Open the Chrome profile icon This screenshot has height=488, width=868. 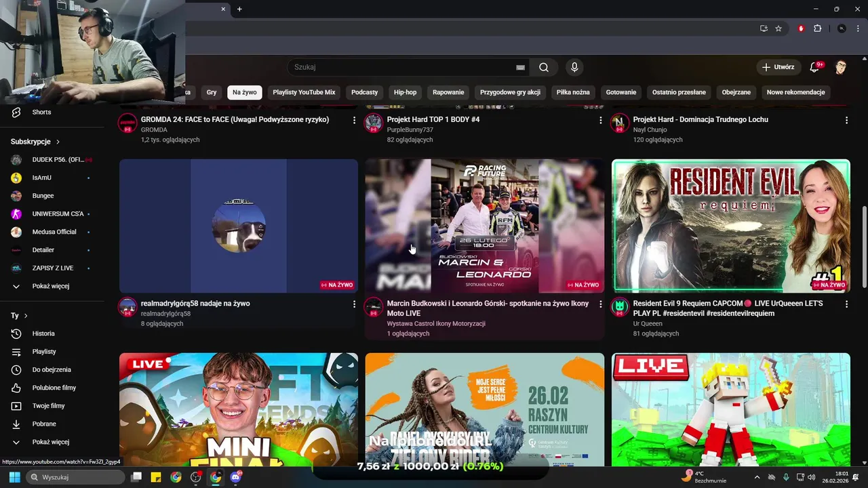tap(842, 28)
